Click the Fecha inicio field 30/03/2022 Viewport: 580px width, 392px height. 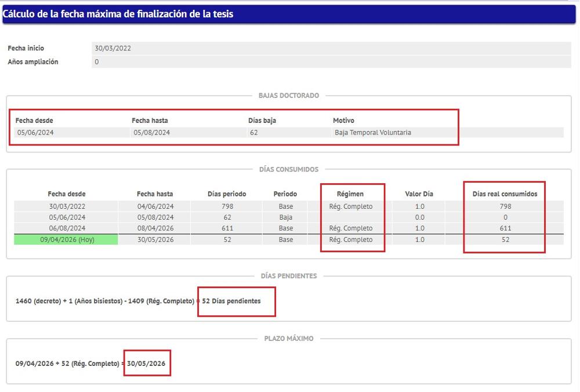[x=331, y=48]
